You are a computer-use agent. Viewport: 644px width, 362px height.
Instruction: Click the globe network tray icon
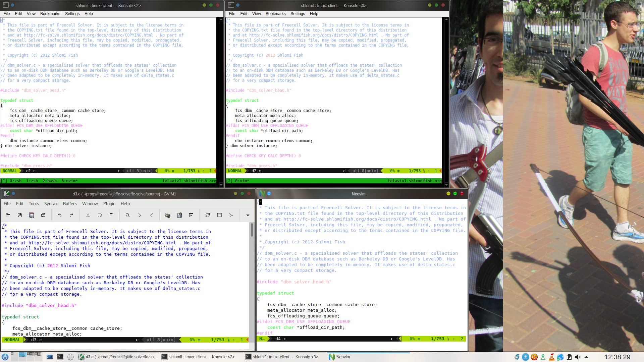tap(560, 357)
